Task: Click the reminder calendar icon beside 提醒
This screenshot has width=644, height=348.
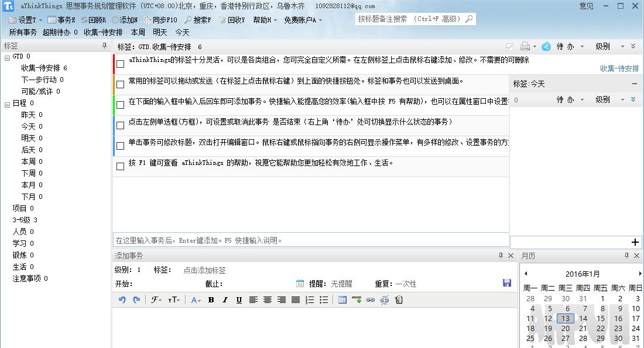Action: [300, 284]
